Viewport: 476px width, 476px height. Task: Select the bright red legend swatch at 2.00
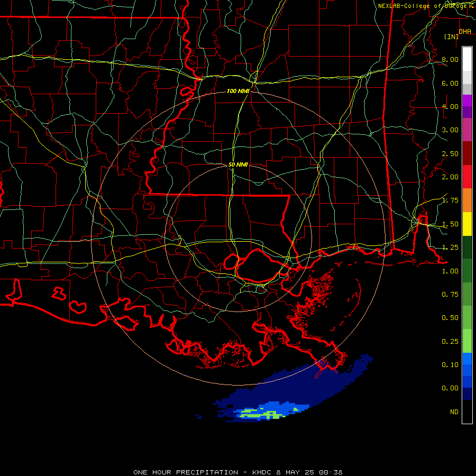tap(467, 177)
